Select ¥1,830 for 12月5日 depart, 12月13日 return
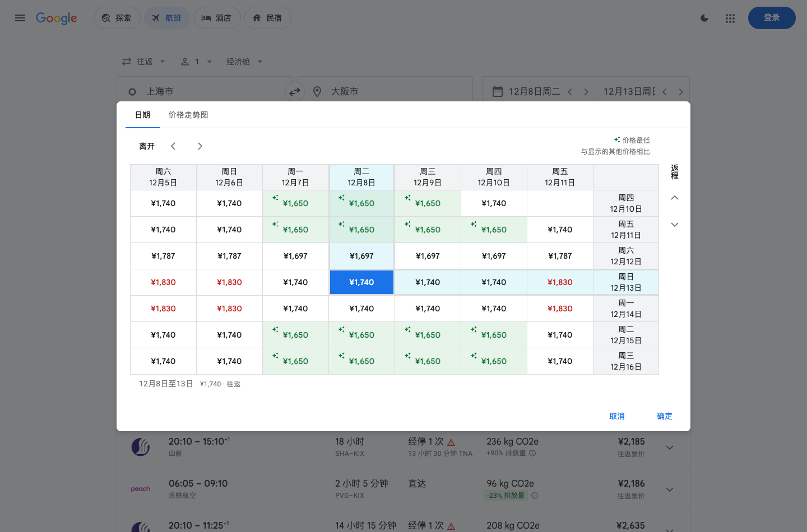The height and width of the screenshot is (532, 807). [x=163, y=282]
